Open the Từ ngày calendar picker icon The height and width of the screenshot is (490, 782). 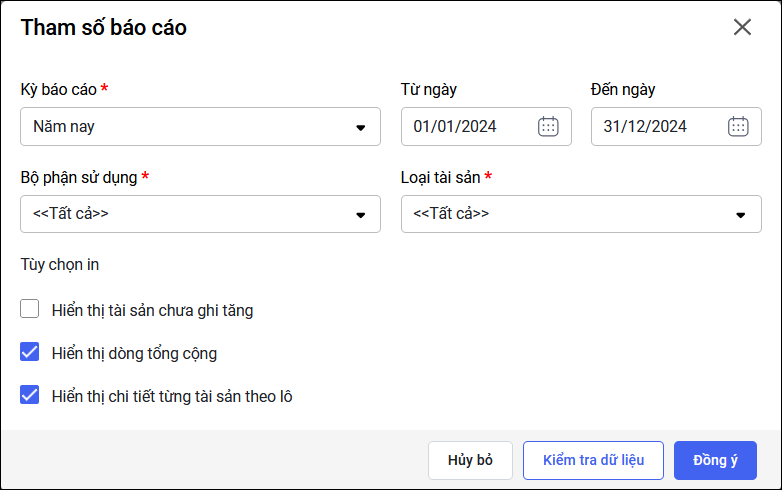(548, 126)
